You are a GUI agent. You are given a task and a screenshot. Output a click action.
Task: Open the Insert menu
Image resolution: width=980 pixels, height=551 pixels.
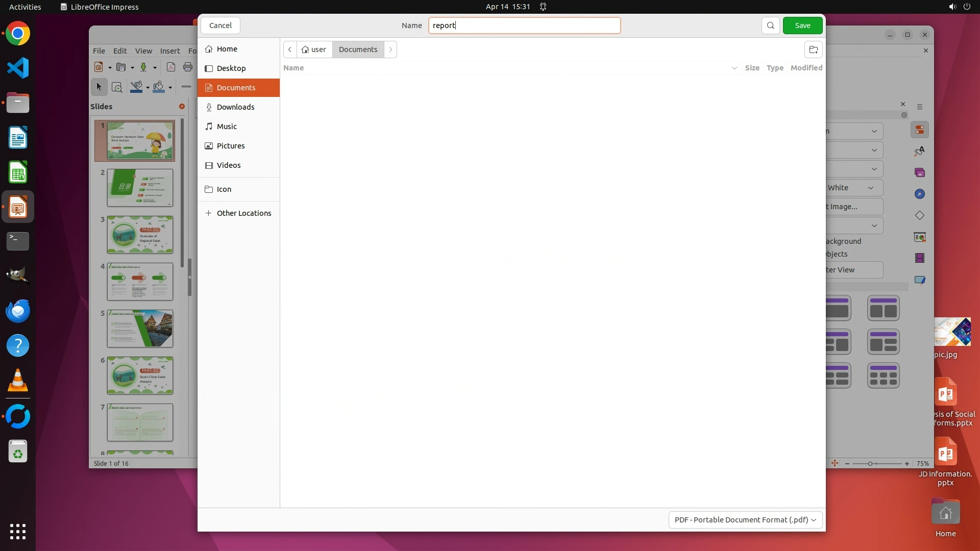point(169,51)
